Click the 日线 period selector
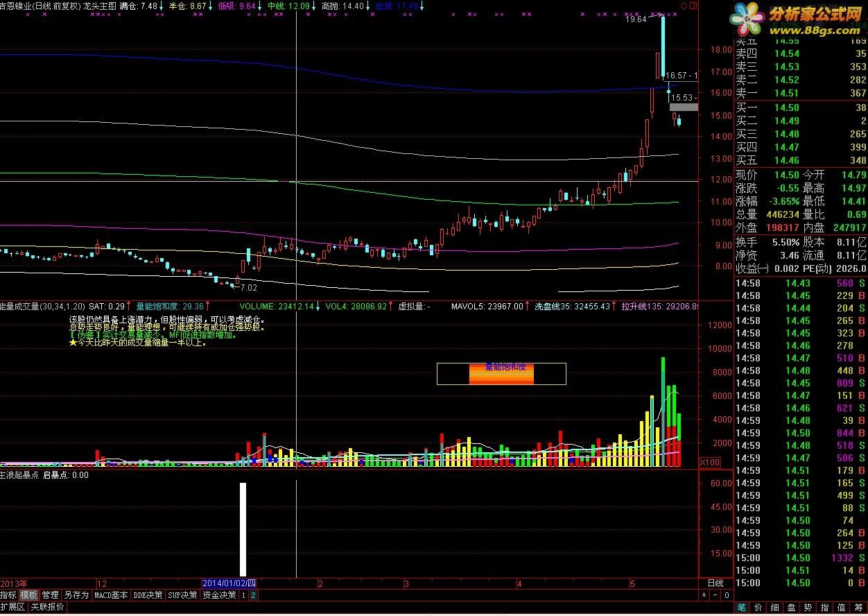868x616 pixels. 715,583
